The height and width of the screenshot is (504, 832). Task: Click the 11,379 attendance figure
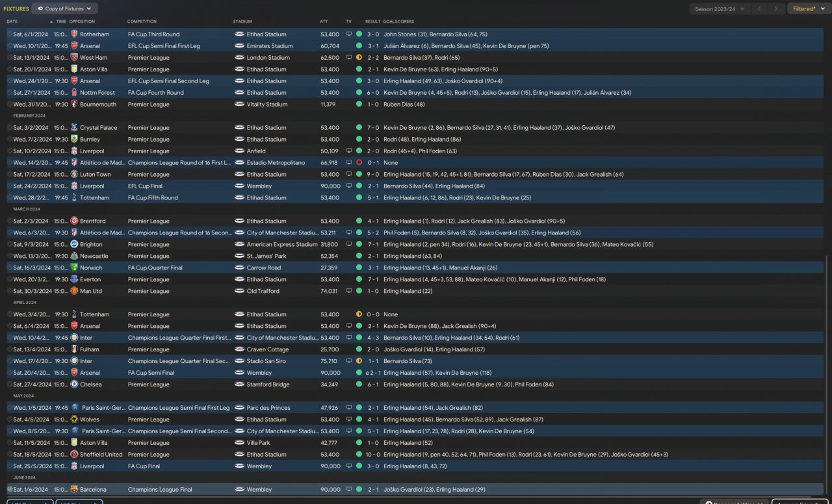pos(328,105)
